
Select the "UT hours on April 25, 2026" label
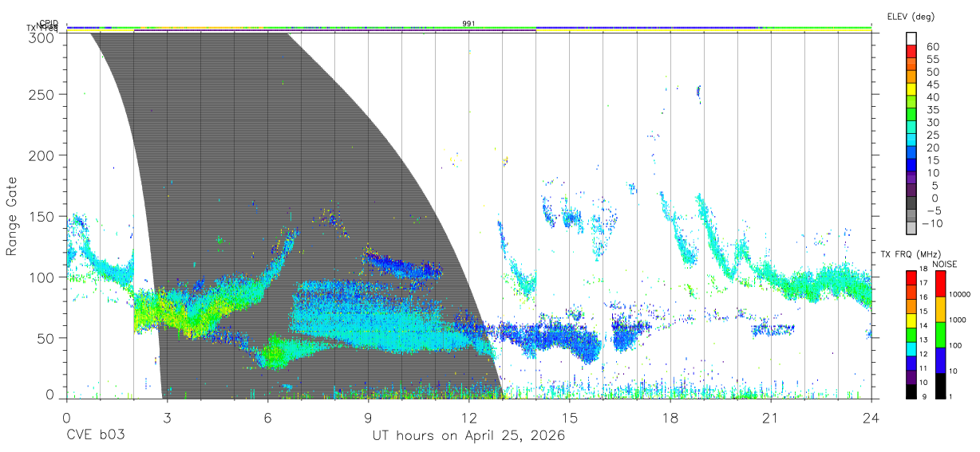(469, 436)
